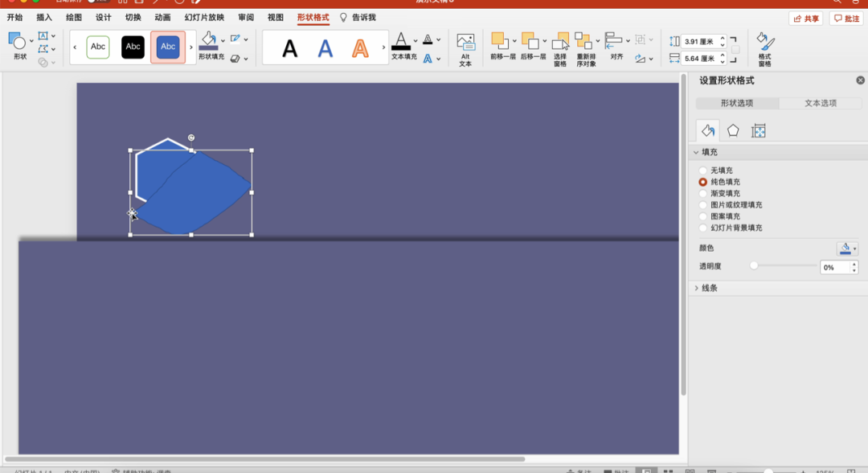Select the 幻灯片背景填充 radio button
This screenshot has height=473, width=868.
point(703,228)
